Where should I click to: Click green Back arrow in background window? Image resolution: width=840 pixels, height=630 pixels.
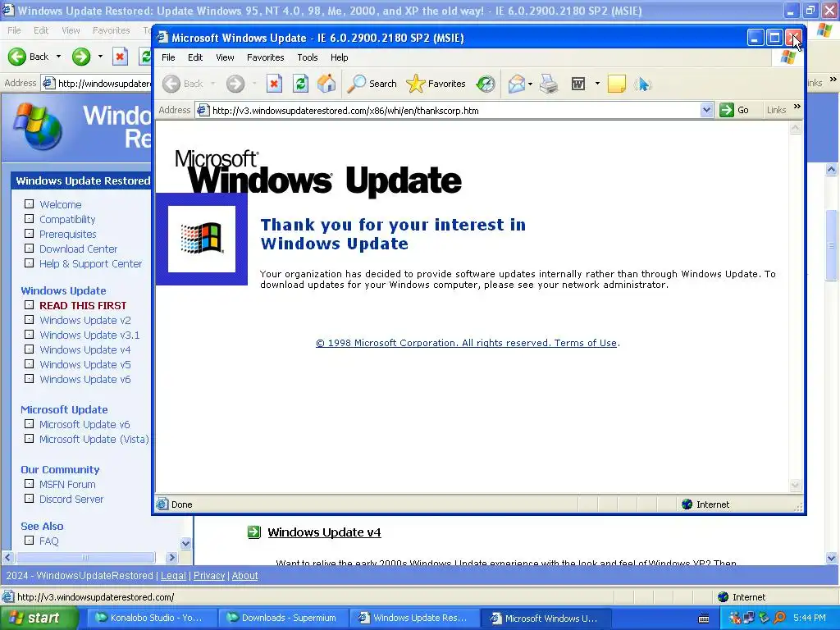[16, 57]
